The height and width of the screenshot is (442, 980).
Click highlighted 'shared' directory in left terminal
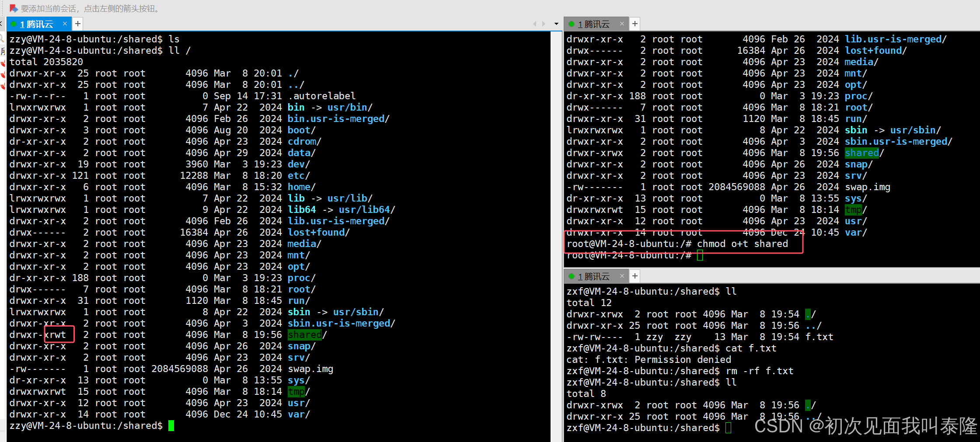[x=304, y=334]
